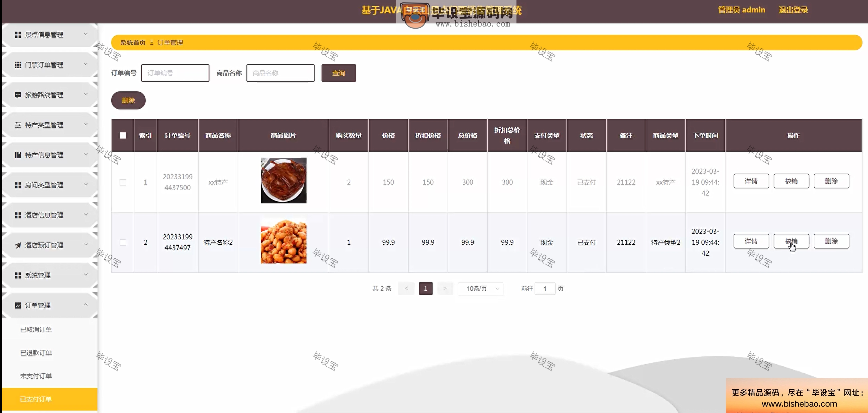Check the box for order 202331994437500
The image size is (868, 413).
point(123,182)
